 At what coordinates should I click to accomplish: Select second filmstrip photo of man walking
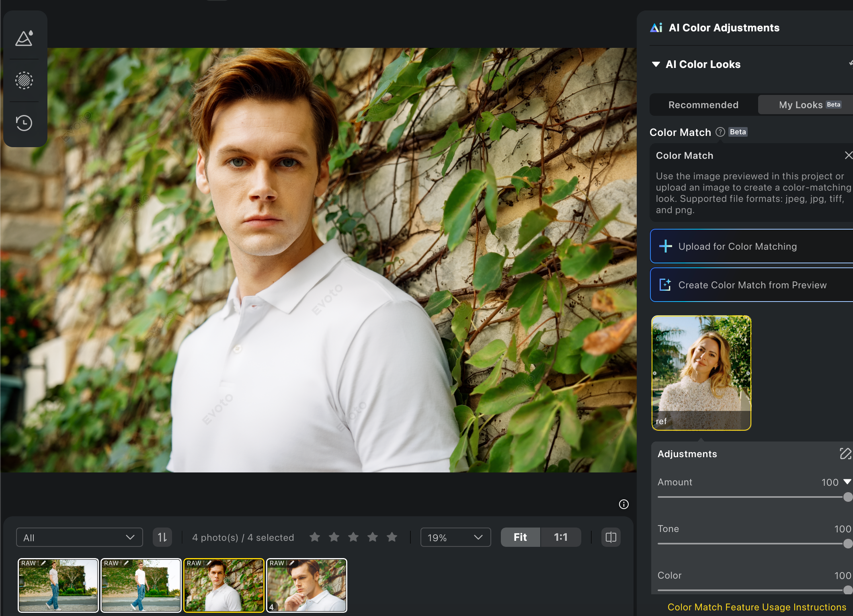(x=141, y=585)
